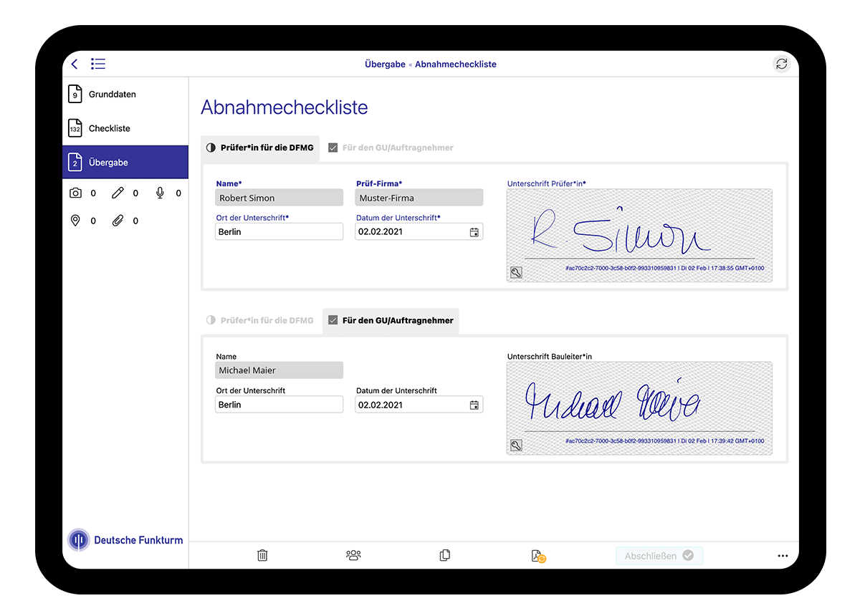This screenshot has width=860, height=616.
Task: Click the Abnahmecheckliste page heading
Action: (x=284, y=107)
